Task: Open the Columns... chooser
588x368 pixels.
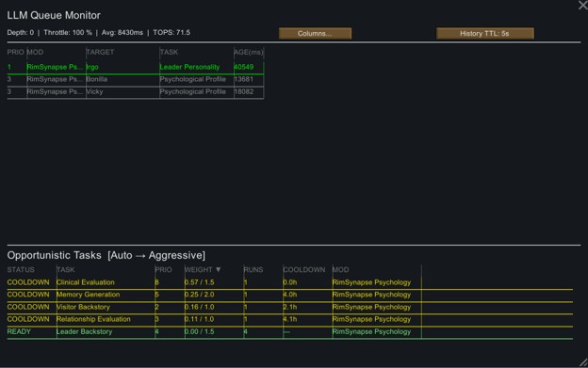Action: (x=315, y=33)
